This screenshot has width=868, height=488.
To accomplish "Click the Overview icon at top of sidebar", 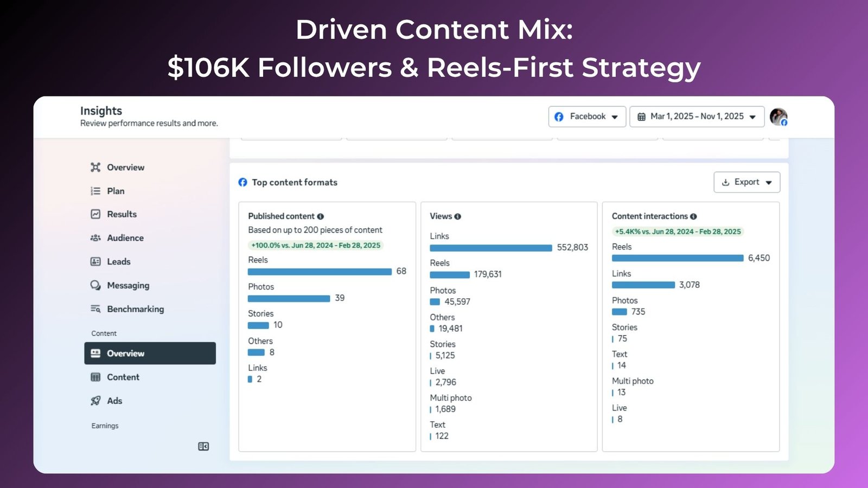I will point(95,167).
